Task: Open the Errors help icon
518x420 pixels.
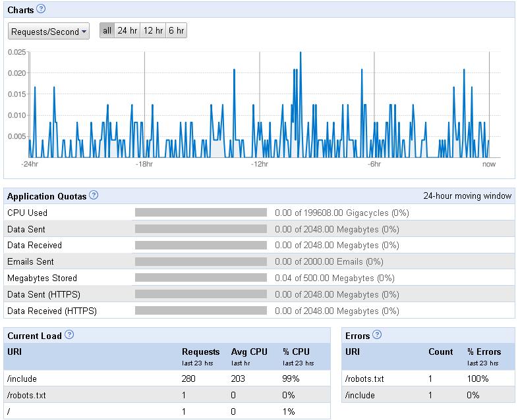Action: pos(377,334)
